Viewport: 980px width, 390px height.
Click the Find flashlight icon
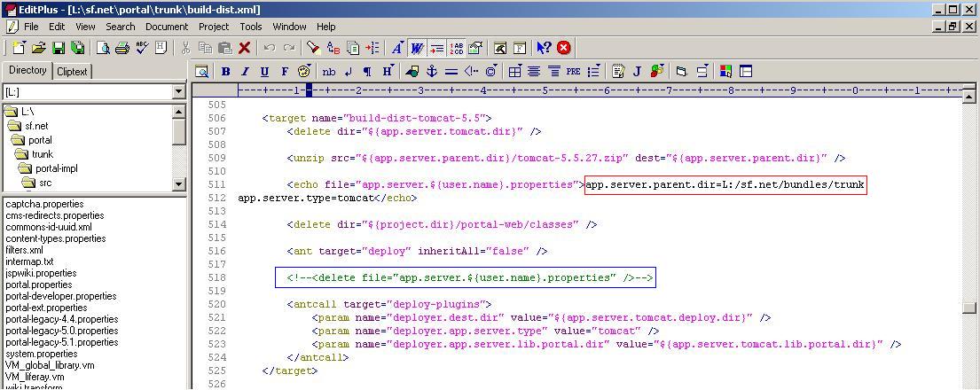[313, 48]
